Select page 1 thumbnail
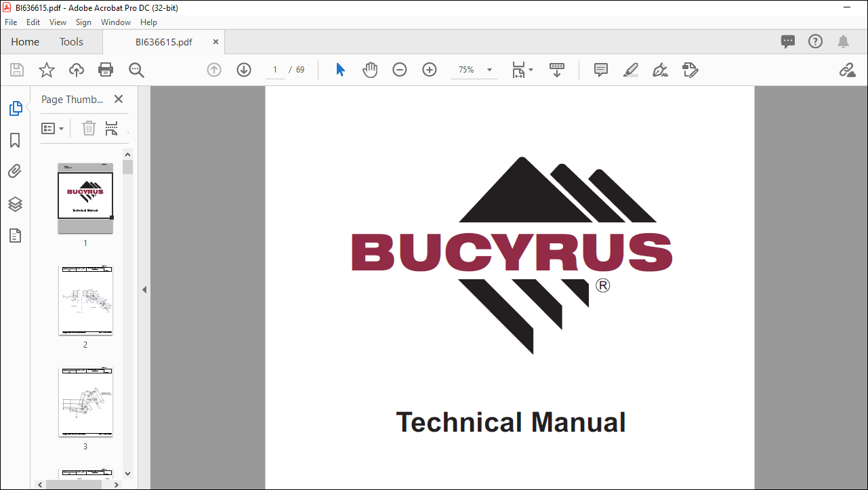868x490 pixels. click(x=85, y=198)
